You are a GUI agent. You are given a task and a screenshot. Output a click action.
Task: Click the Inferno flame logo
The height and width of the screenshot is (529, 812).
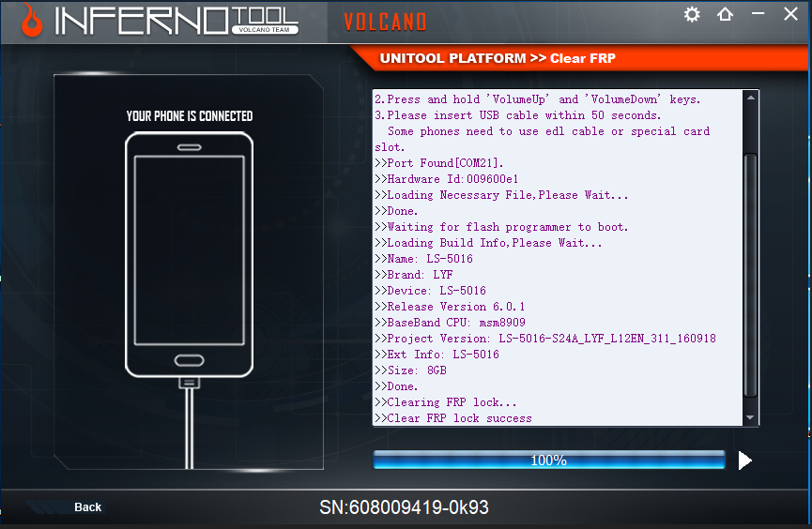pos(32,21)
